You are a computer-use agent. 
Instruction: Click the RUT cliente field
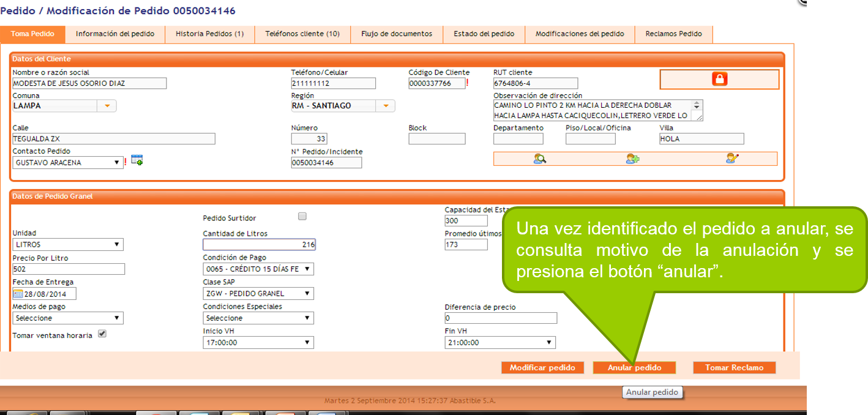[x=536, y=84]
